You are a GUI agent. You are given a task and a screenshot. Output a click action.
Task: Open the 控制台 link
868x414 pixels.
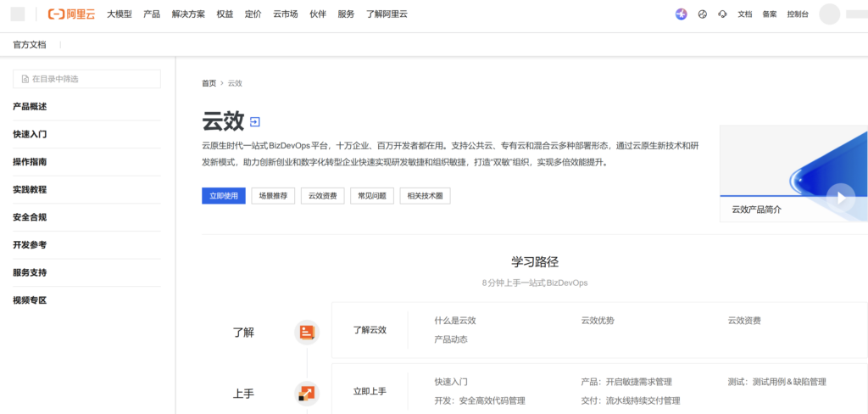[798, 14]
